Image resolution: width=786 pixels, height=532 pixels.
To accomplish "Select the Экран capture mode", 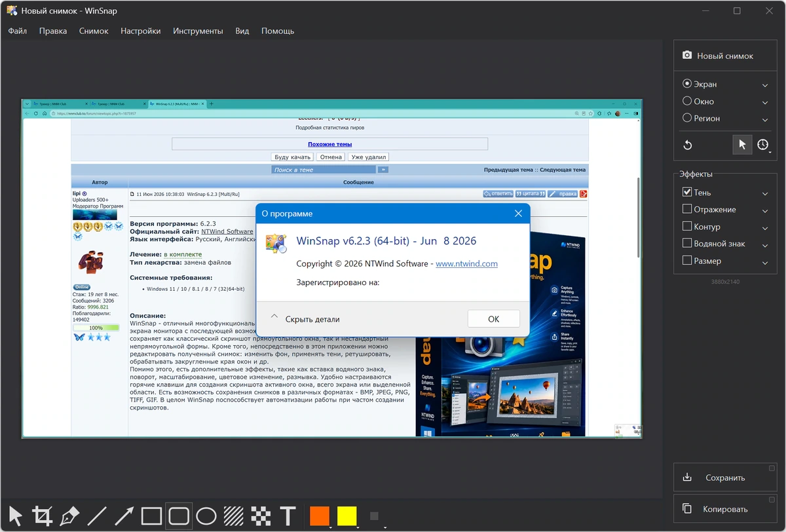I will [x=700, y=84].
